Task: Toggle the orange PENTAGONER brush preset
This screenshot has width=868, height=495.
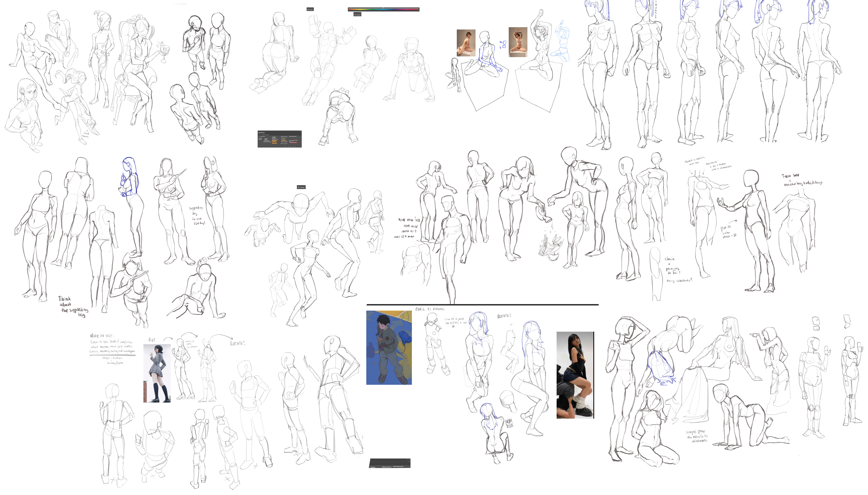Action: click(x=274, y=141)
